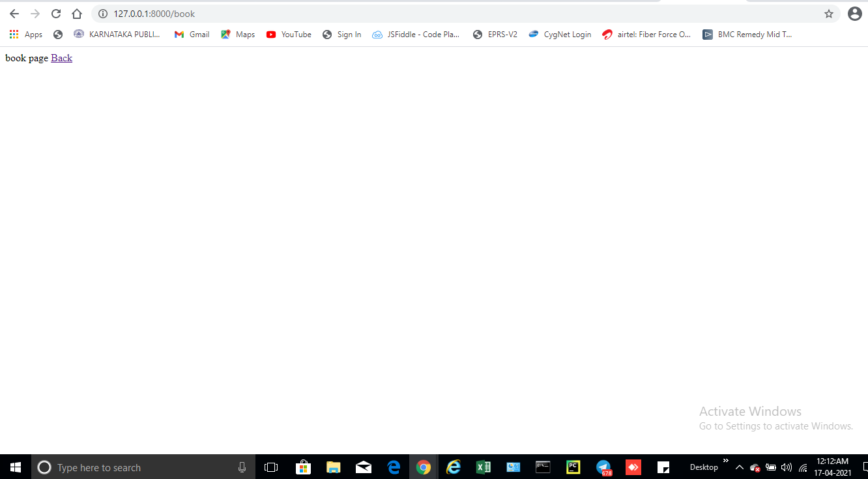
Task: Expand hidden system tray icons
Action: [x=739, y=467]
